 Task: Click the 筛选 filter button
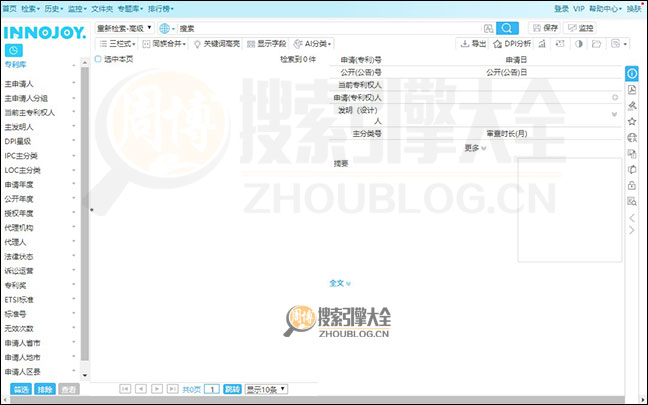point(21,389)
